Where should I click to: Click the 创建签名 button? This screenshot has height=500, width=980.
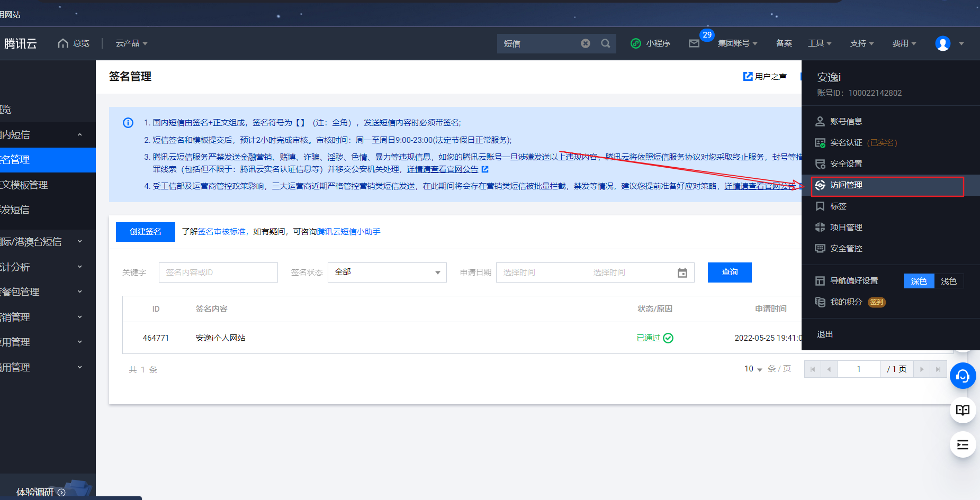tap(146, 232)
